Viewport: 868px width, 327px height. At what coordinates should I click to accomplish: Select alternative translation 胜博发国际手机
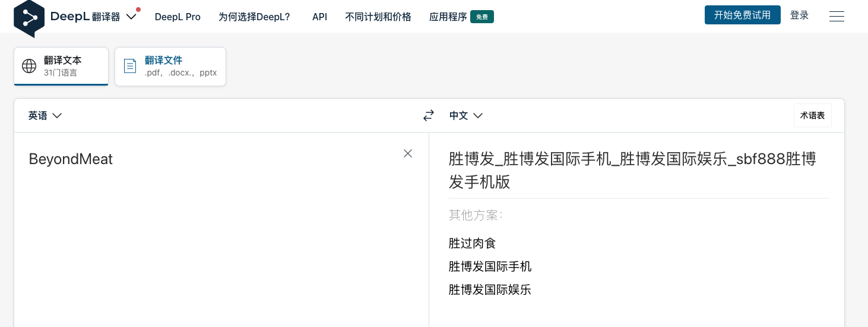pyautogui.click(x=490, y=266)
